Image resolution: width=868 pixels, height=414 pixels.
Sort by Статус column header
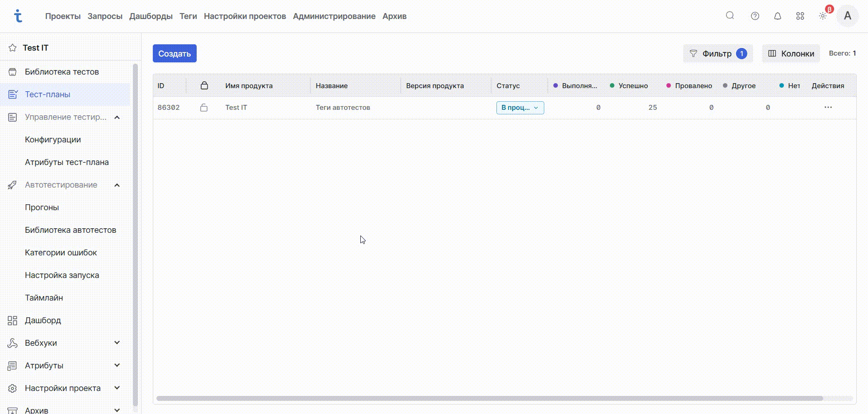pos(508,86)
